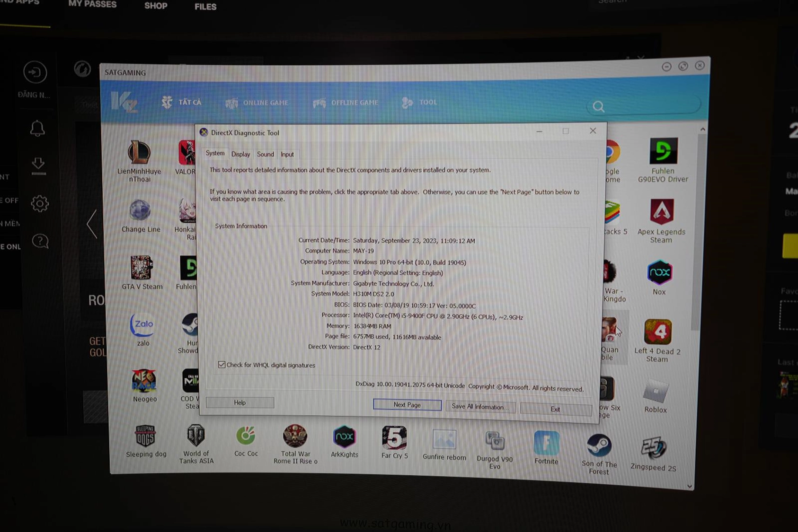The height and width of the screenshot is (532, 798).
Task: Click the Help button in DxDiag
Action: pyautogui.click(x=240, y=402)
